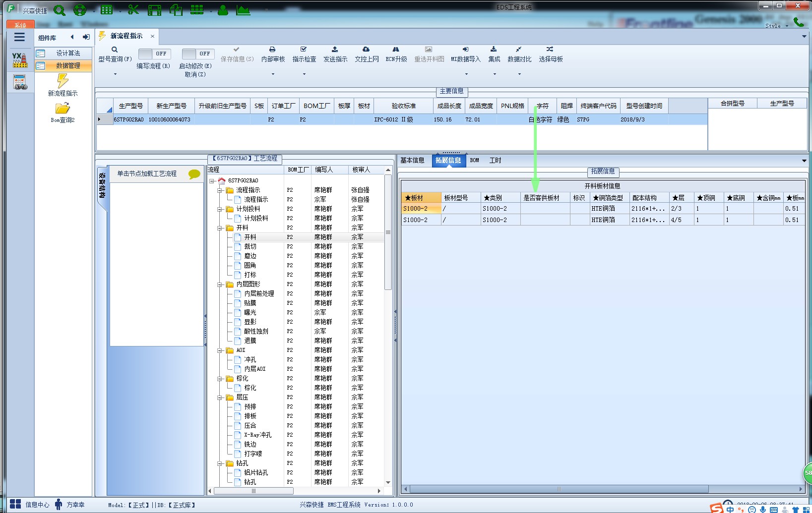The image size is (812, 513).
Task: Open 新流程指示 lightning icon in component library
Action: (62, 81)
